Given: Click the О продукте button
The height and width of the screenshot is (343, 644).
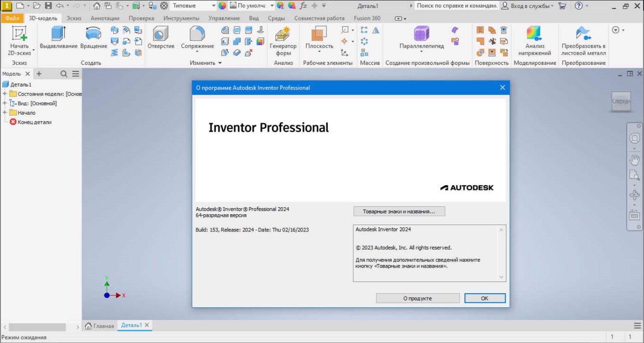Looking at the screenshot, I should (x=417, y=298).
